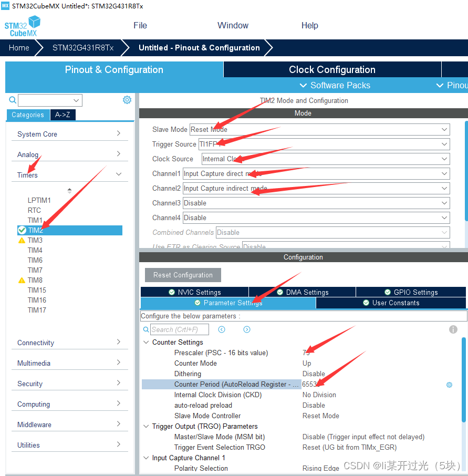Select TIM17 in timers list

tap(37, 311)
